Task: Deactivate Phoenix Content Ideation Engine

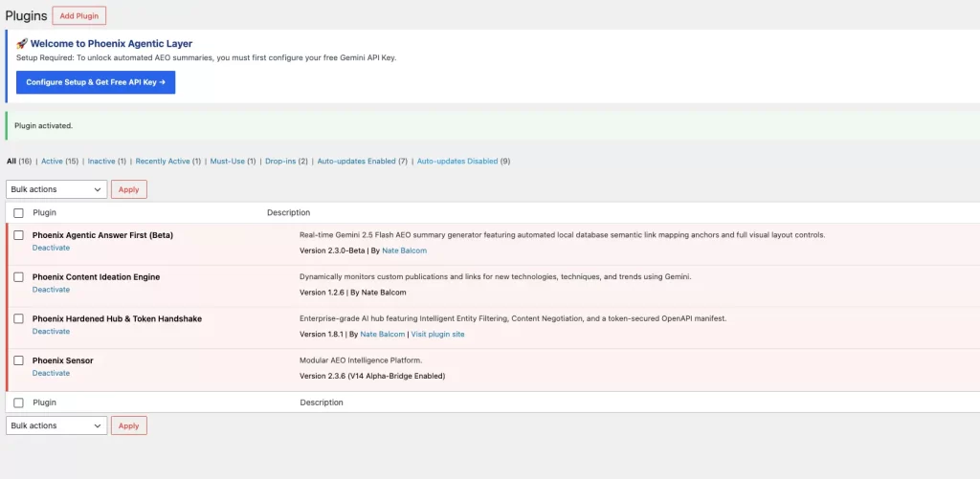Action: coord(52,290)
